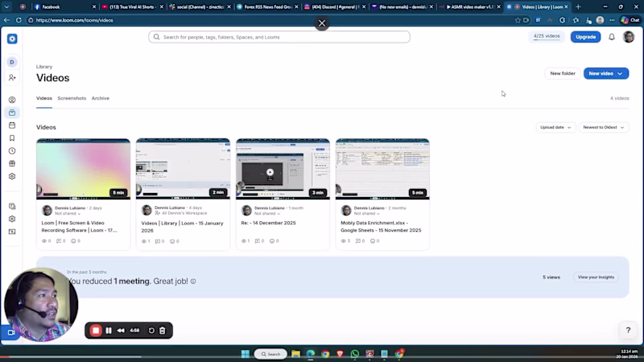This screenshot has height=362, width=644.
Task: Reload the page with the refresh icon
Action: [19, 20]
